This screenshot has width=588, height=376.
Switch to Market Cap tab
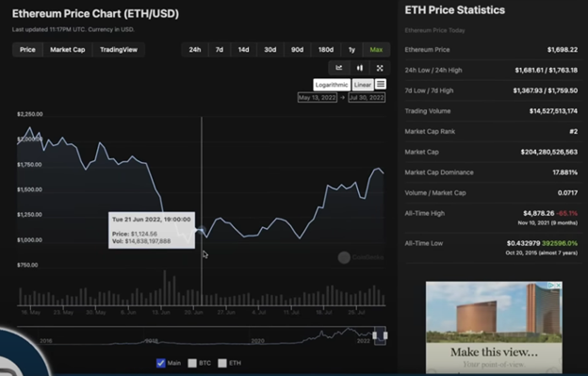pyautogui.click(x=68, y=50)
